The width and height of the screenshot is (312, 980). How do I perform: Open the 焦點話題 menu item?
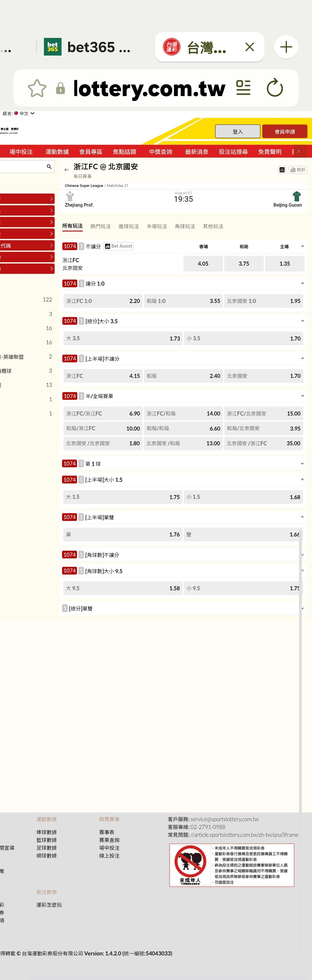124,151
